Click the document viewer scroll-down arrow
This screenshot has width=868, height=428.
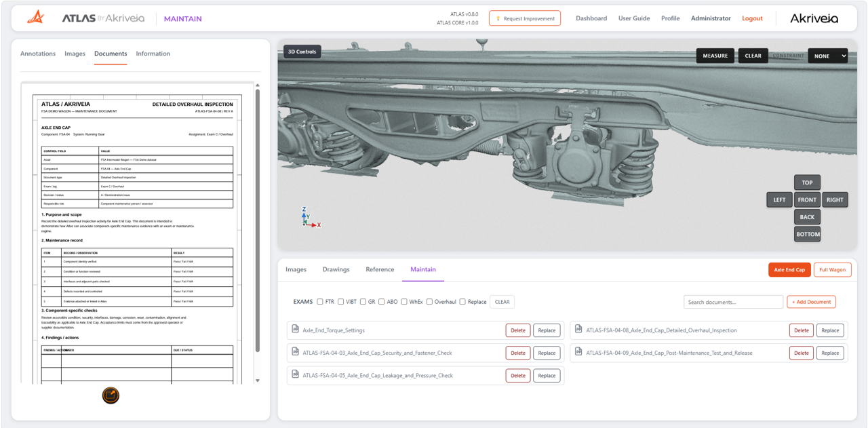point(257,381)
